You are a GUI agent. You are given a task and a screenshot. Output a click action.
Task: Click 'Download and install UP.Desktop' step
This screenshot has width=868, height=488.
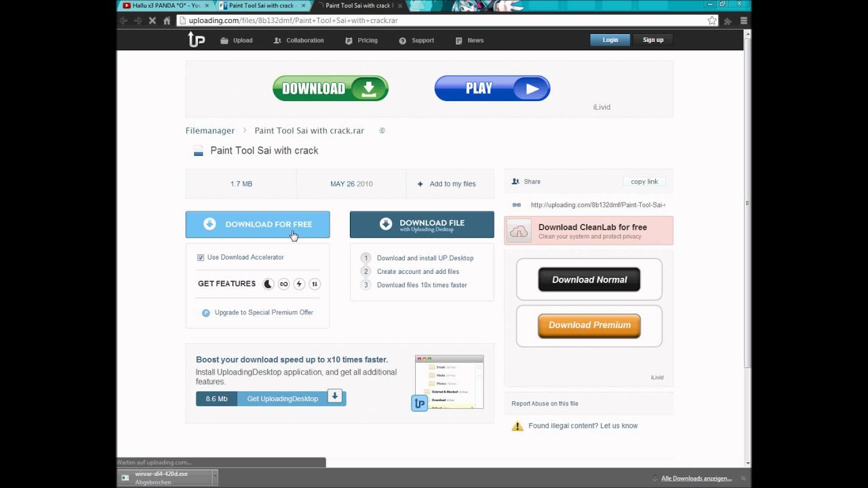pos(425,258)
